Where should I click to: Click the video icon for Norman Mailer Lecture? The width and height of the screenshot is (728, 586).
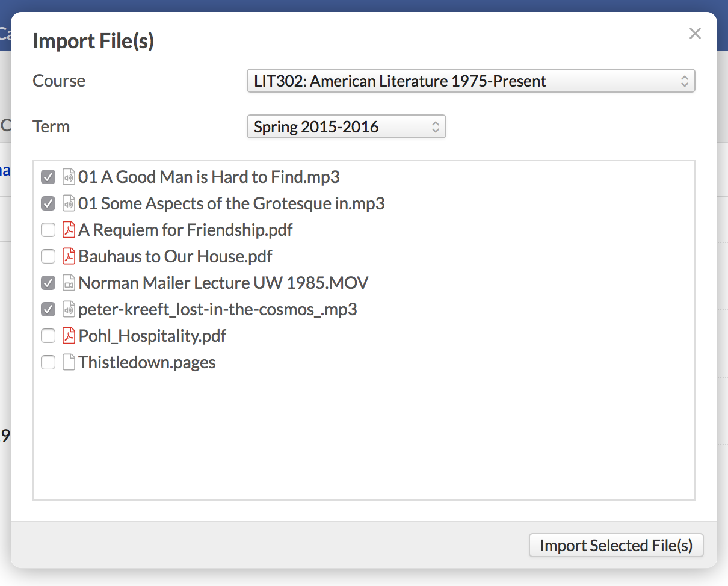pyautogui.click(x=69, y=283)
